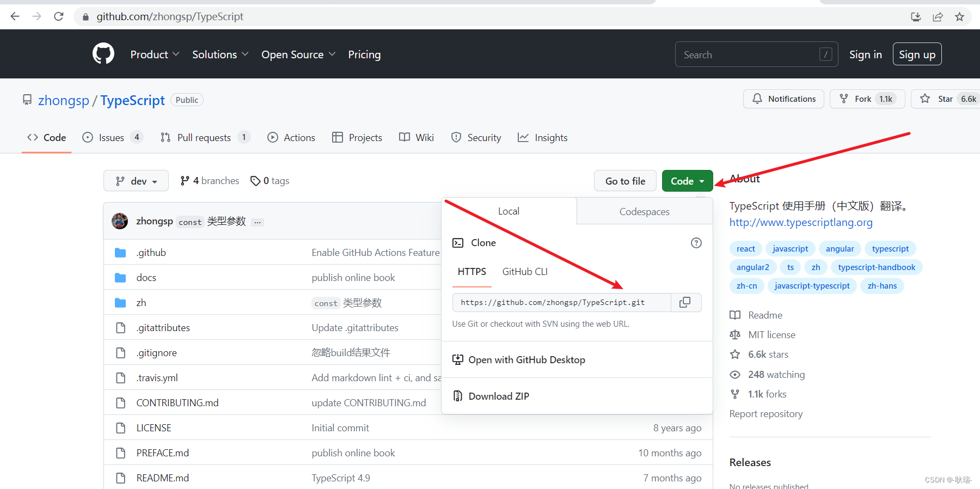Click the docs folder icon
Viewport: 980px width, 489px height.
point(120,278)
